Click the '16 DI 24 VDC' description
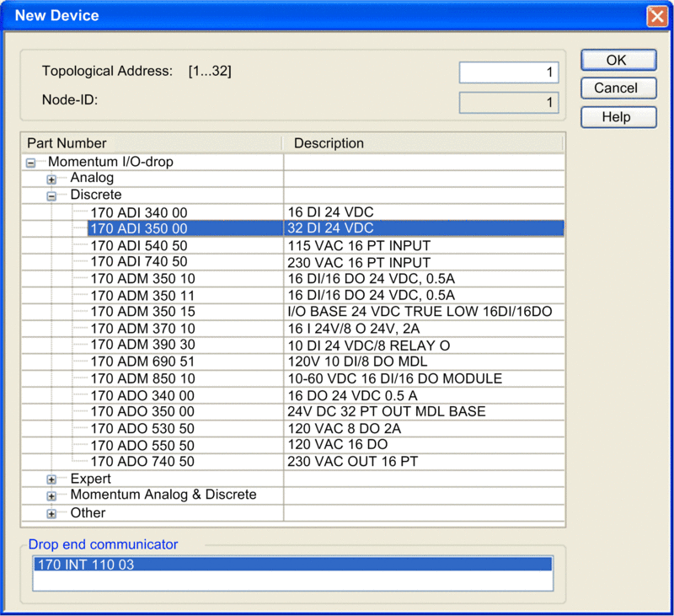Viewport: 674px width, 616px height. (x=330, y=212)
